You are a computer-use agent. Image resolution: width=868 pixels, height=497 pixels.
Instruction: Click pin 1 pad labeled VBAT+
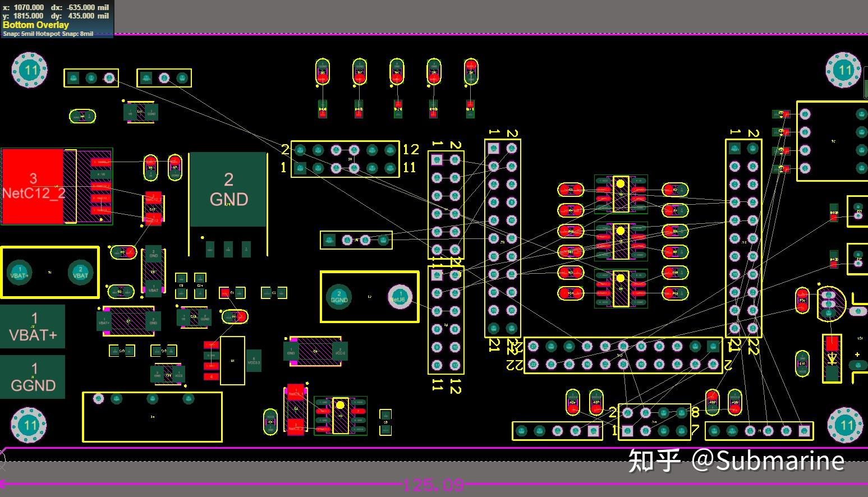pyautogui.click(x=19, y=273)
